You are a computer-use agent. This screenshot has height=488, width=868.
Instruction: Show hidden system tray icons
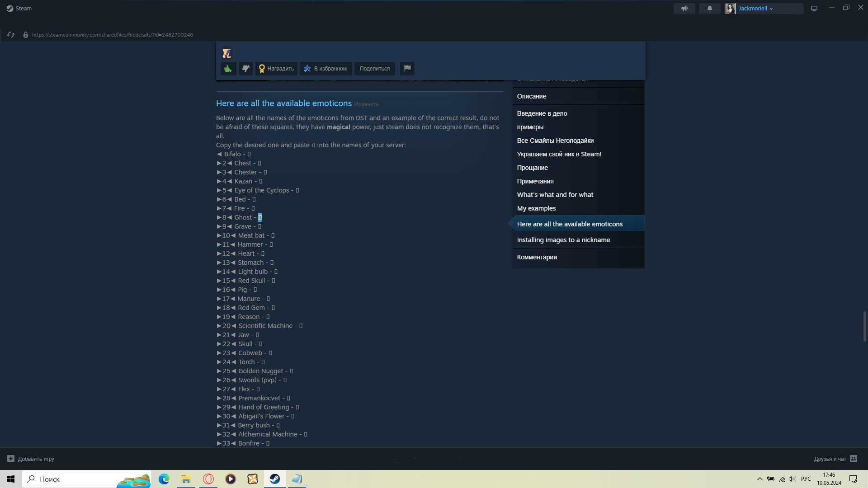tap(759, 479)
